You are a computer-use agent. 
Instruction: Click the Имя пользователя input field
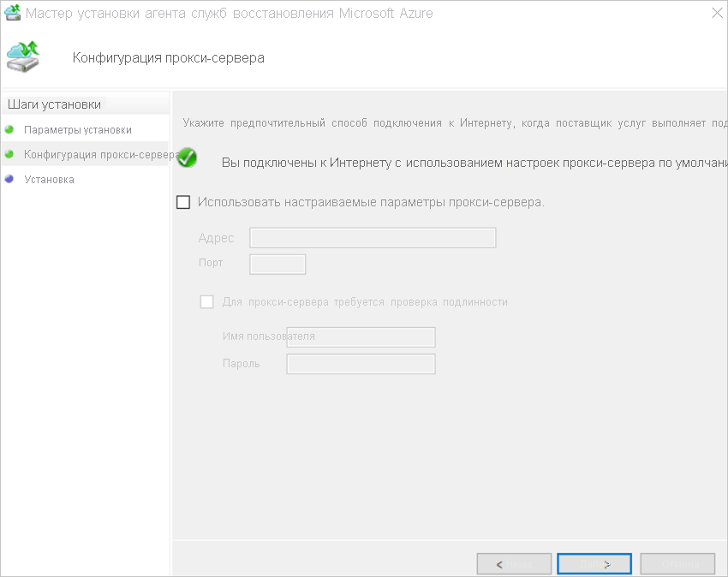(x=361, y=337)
